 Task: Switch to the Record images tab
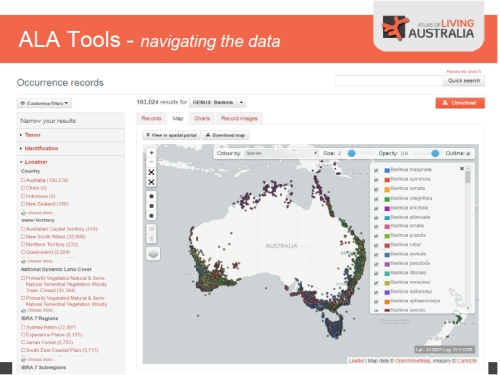coord(239,118)
